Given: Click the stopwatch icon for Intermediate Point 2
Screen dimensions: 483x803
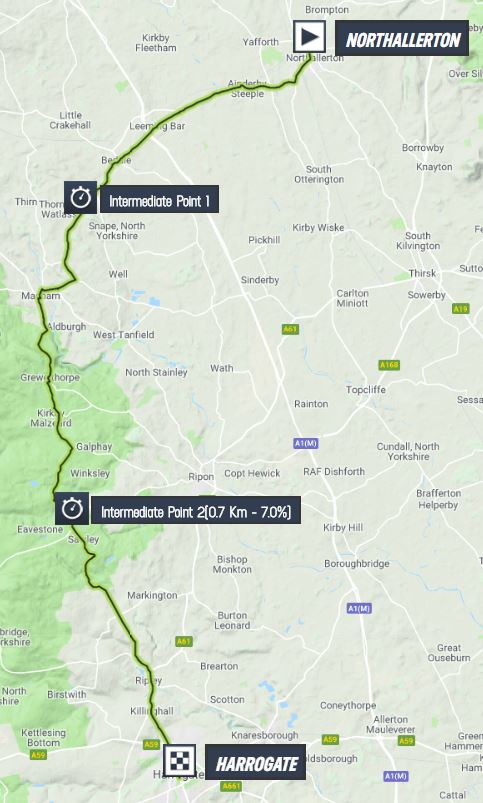Looking at the screenshot, I should pos(72,509).
